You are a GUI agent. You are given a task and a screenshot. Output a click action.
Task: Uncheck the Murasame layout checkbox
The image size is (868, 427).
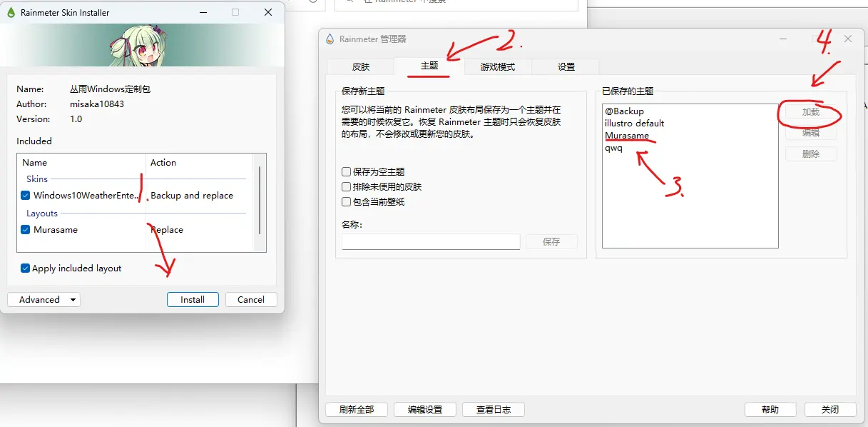point(26,230)
